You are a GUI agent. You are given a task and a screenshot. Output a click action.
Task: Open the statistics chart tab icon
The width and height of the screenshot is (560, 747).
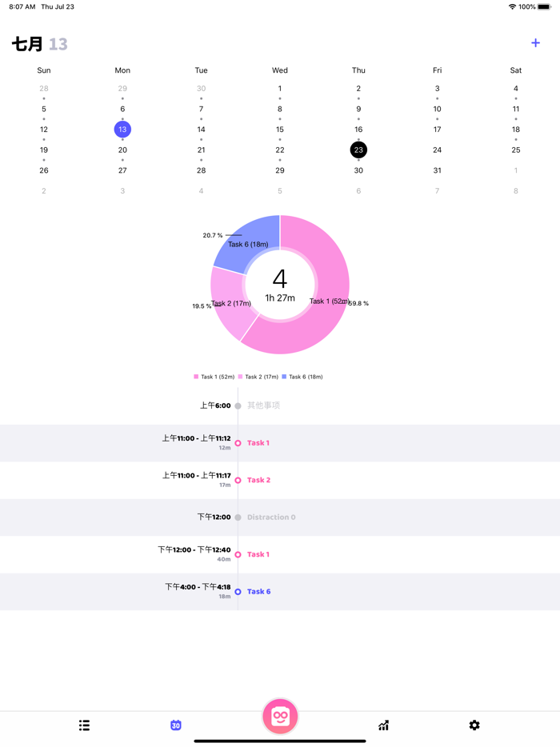coord(384,725)
